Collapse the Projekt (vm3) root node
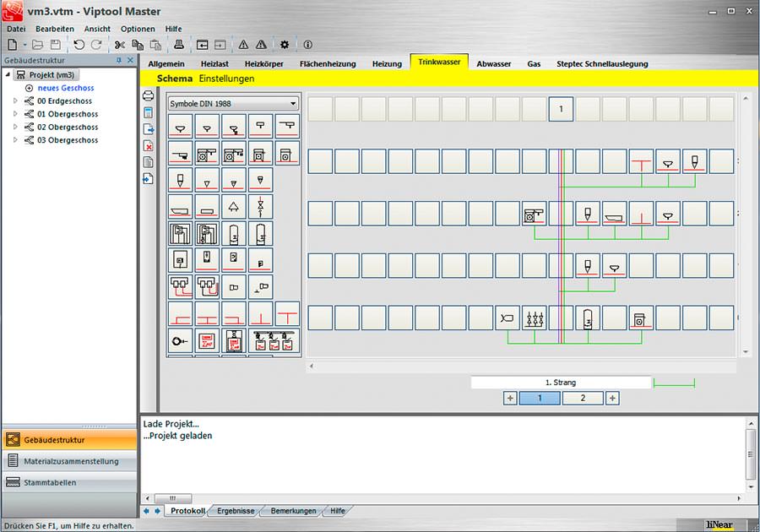This screenshot has width=760, height=532. coord(8,74)
